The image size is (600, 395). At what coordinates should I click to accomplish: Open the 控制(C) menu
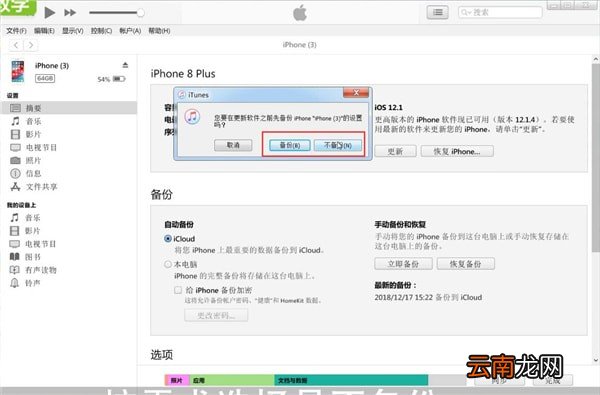(101, 31)
